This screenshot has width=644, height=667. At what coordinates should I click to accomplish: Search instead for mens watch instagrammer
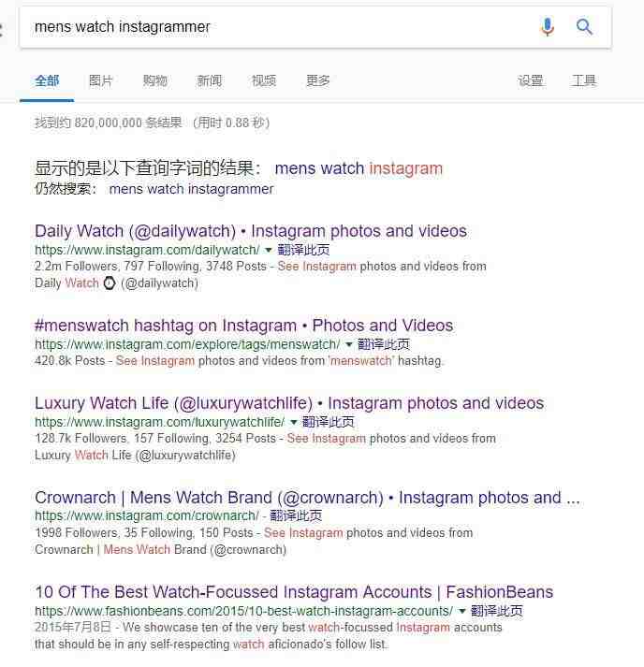[x=191, y=189]
